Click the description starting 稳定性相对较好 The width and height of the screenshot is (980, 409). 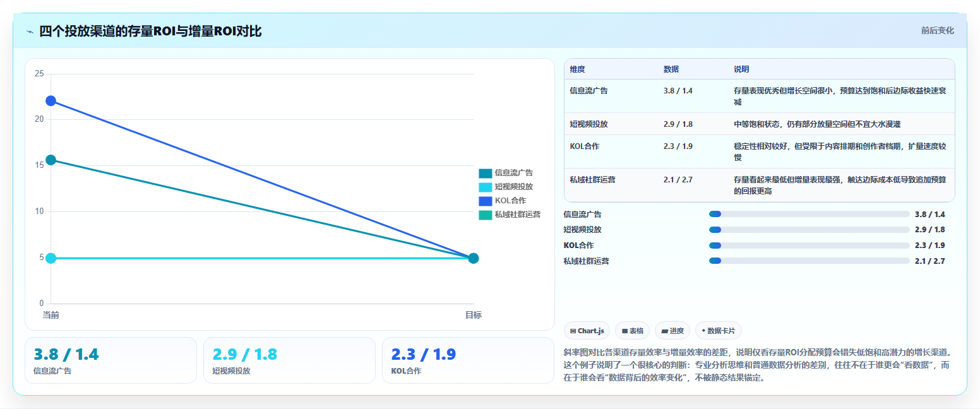[x=840, y=151]
